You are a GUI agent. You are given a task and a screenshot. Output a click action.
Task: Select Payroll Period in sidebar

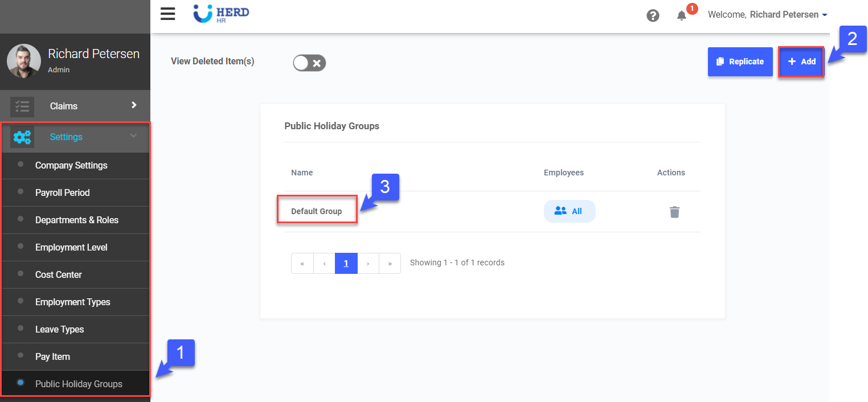tap(62, 193)
